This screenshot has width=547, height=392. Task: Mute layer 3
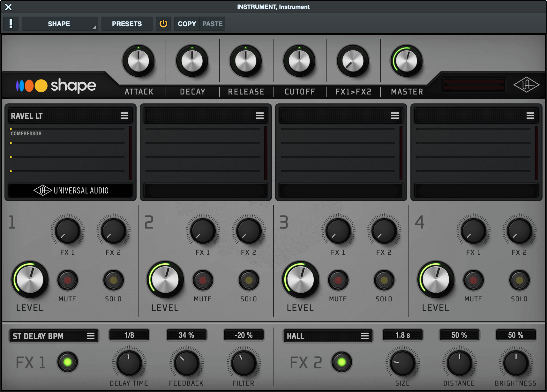(x=338, y=280)
